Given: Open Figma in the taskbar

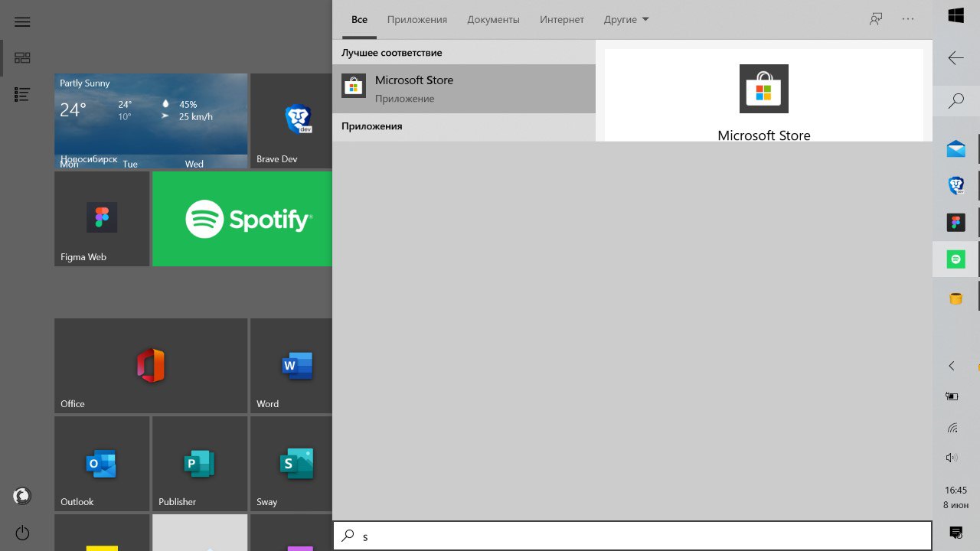Looking at the screenshot, I should pyautogui.click(x=955, y=222).
